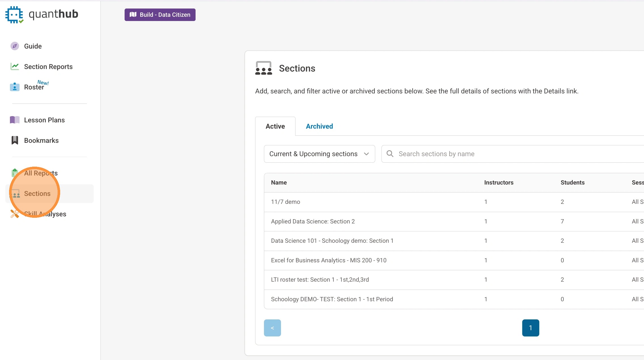The width and height of the screenshot is (644, 360).
Task: Click the Lesson Plans book icon
Action: [15, 120]
